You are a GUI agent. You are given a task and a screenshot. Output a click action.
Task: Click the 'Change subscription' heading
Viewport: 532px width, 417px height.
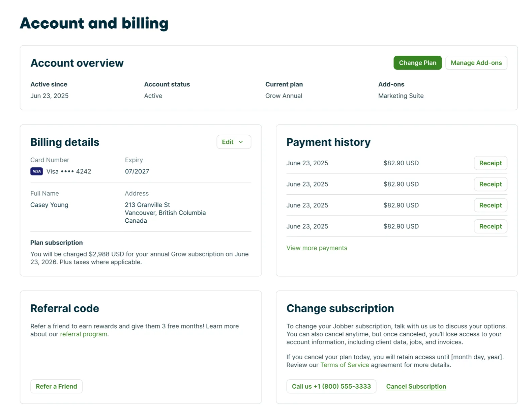pos(340,308)
